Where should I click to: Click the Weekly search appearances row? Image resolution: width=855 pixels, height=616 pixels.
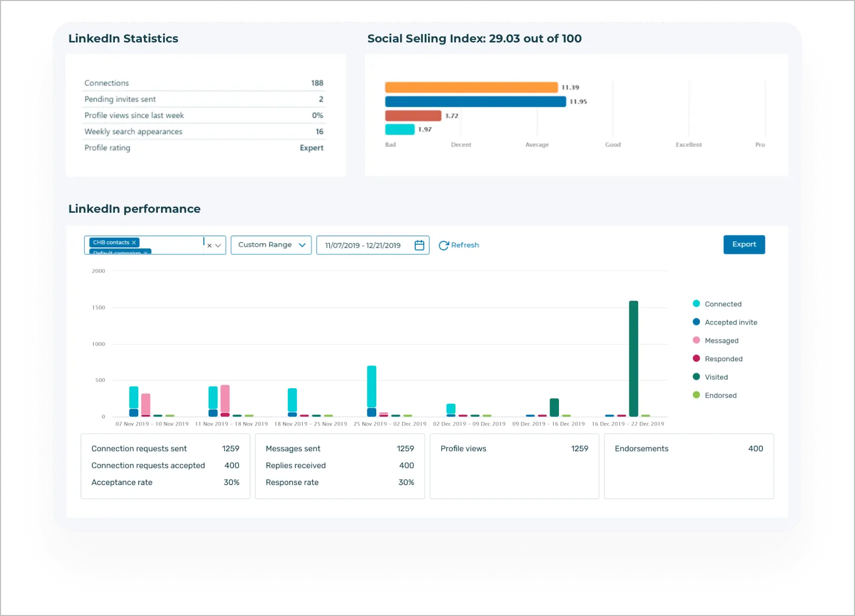click(204, 131)
